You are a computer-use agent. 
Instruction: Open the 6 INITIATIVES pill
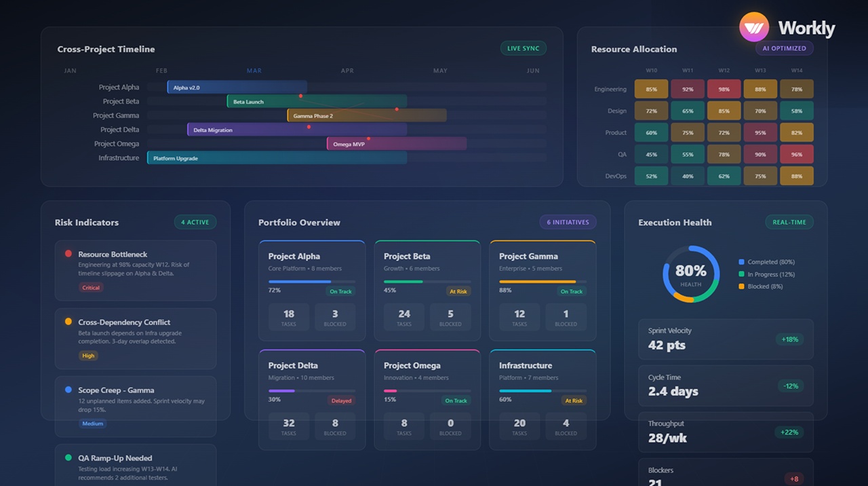tap(568, 222)
